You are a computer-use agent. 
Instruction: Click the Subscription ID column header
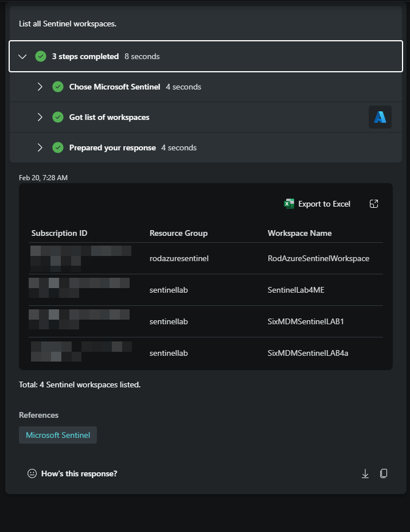click(x=59, y=233)
